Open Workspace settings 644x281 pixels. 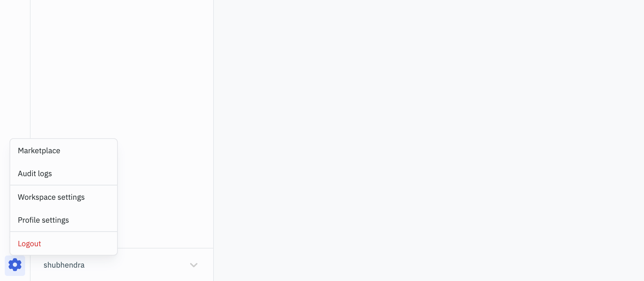coord(51,197)
